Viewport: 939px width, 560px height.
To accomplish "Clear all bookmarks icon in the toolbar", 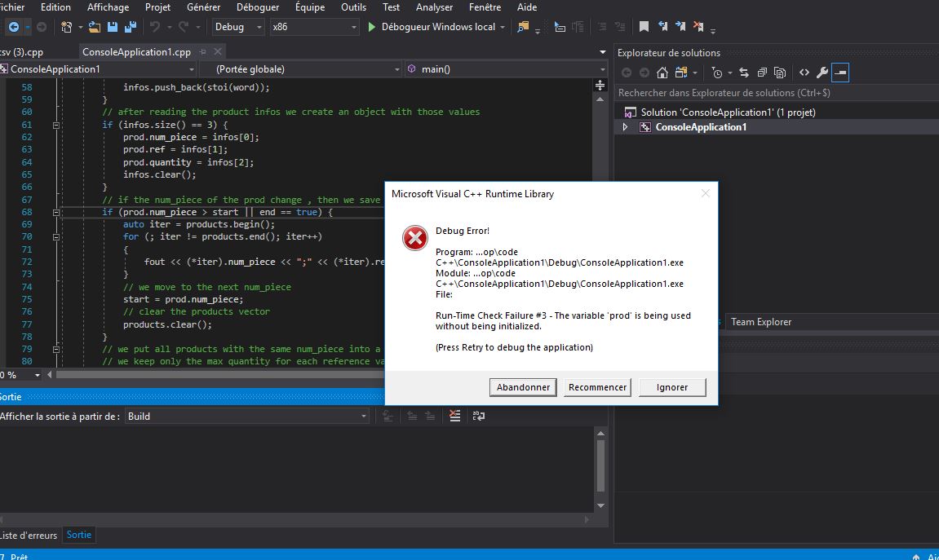I will click(698, 27).
